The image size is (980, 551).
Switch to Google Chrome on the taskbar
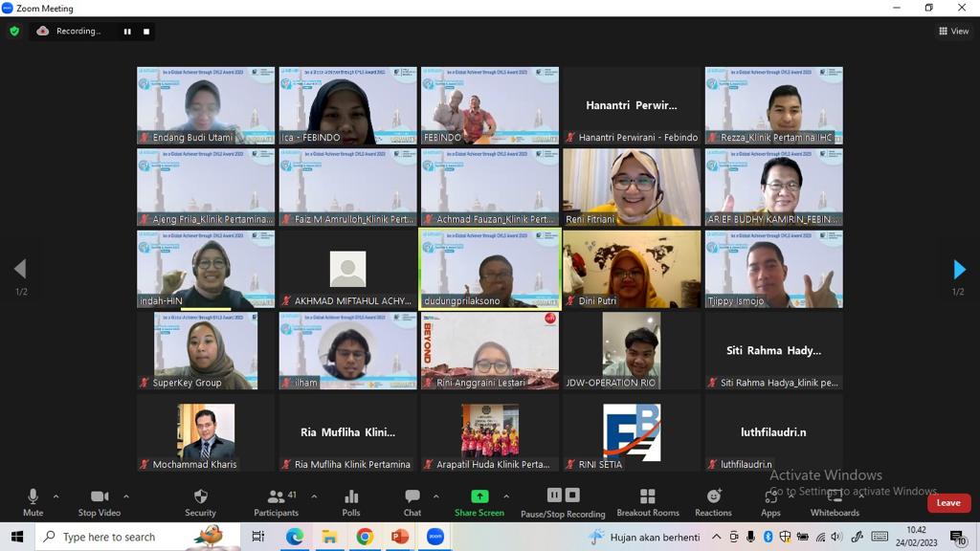pos(365,537)
